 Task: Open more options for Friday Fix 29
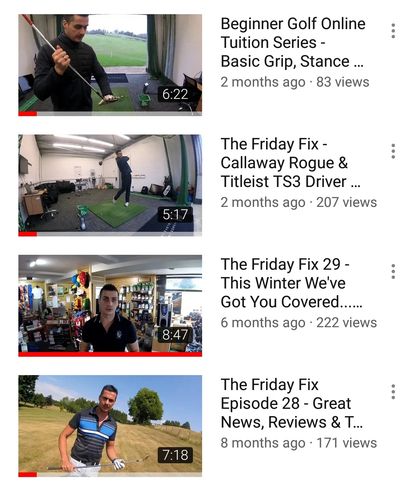tap(393, 271)
